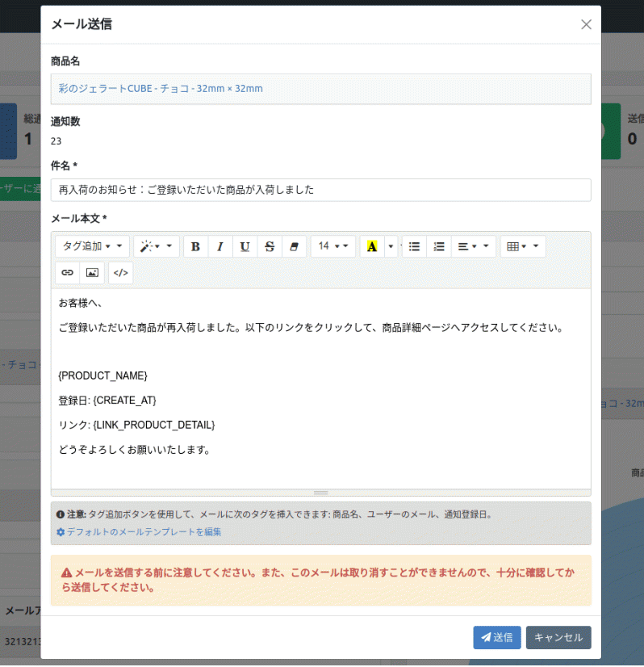Click the eraser remove-font-style icon

tap(294, 246)
